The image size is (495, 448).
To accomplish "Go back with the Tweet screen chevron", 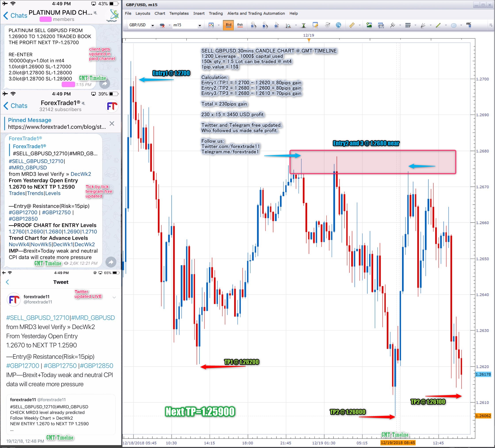I will point(7,282).
